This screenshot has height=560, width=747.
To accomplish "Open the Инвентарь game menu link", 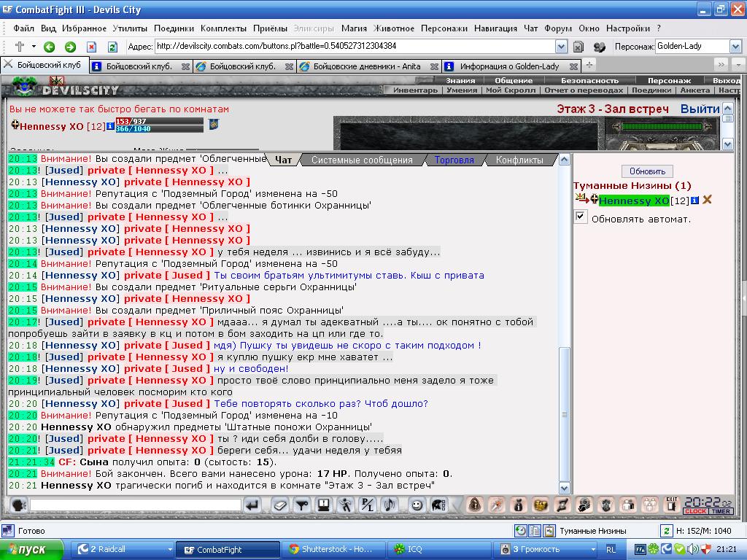I will 415,90.
